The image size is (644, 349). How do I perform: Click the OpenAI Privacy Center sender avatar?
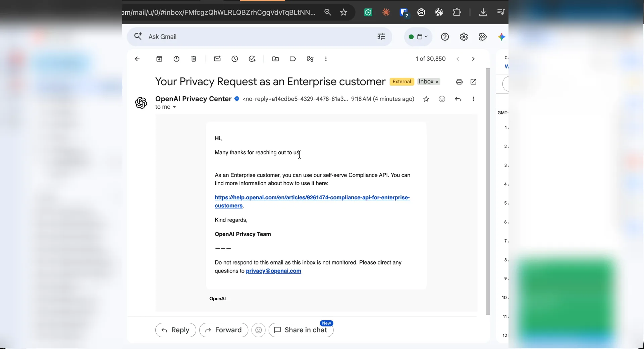[141, 103]
